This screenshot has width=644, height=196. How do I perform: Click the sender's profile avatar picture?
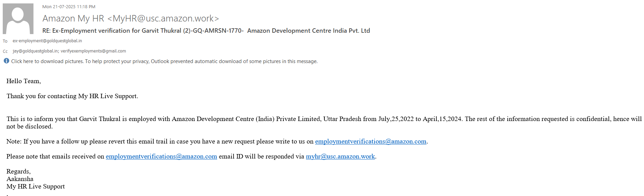click(x=18, y=19)
